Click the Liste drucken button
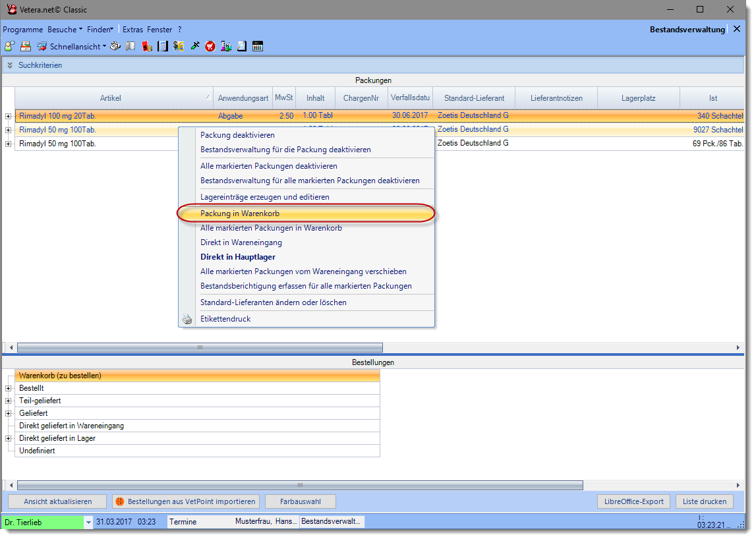Screen dimensions: 756x539 [x=704, y=501]
